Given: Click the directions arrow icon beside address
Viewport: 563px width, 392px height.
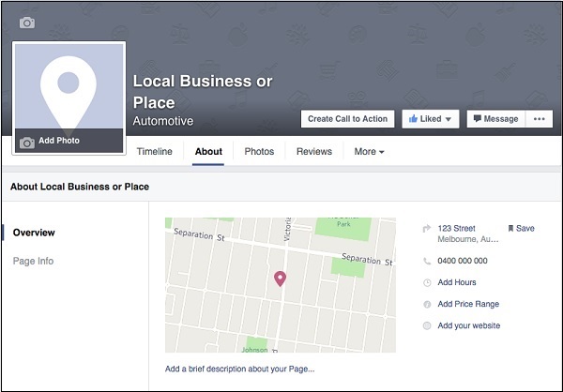Looking at the screenshot, I should pyautogui.click(x=427, y=228).
